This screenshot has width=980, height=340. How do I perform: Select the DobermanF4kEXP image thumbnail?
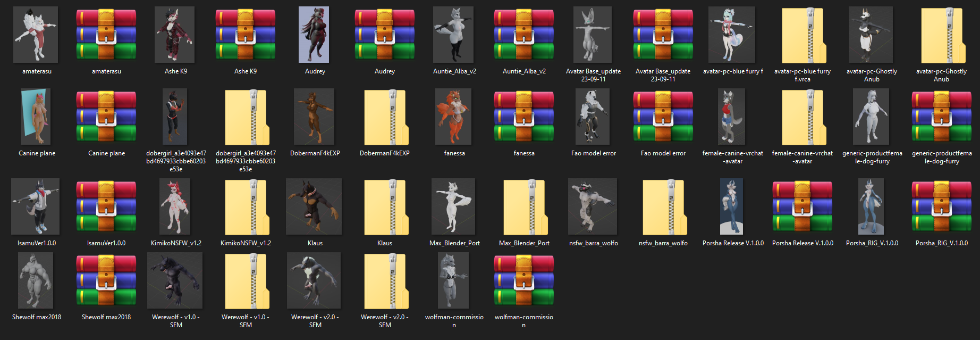[314, 117]
